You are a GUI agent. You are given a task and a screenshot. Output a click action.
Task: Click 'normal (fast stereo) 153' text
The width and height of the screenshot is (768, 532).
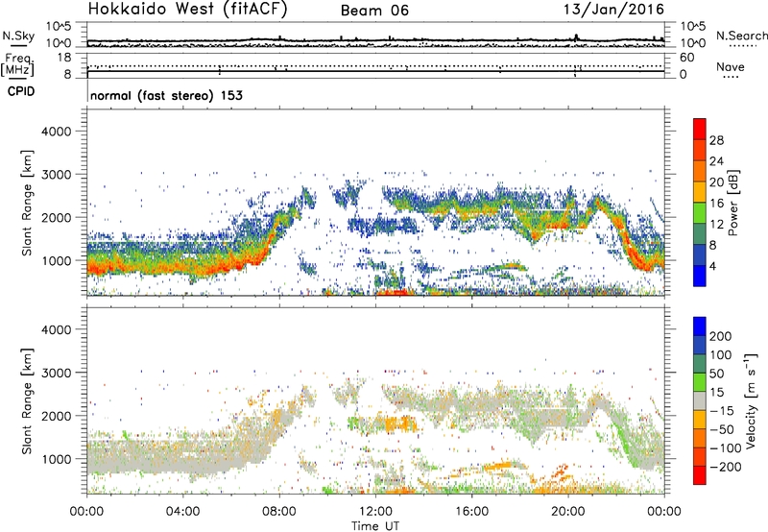(166, 95)
